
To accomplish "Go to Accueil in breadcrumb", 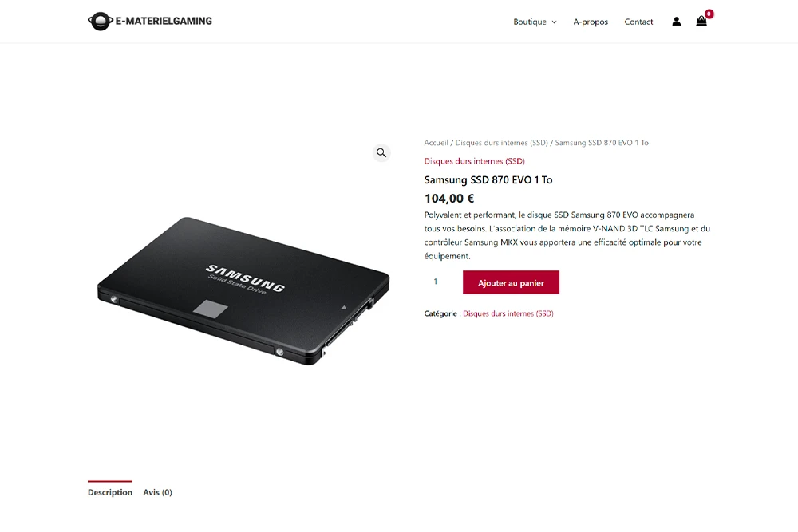I will [x=437, y=143].
